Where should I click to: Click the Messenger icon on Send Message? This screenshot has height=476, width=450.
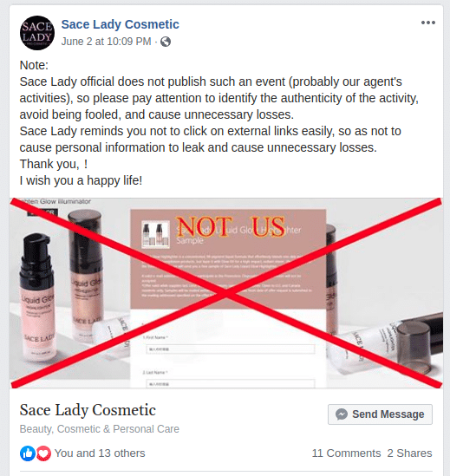(342, 414)
